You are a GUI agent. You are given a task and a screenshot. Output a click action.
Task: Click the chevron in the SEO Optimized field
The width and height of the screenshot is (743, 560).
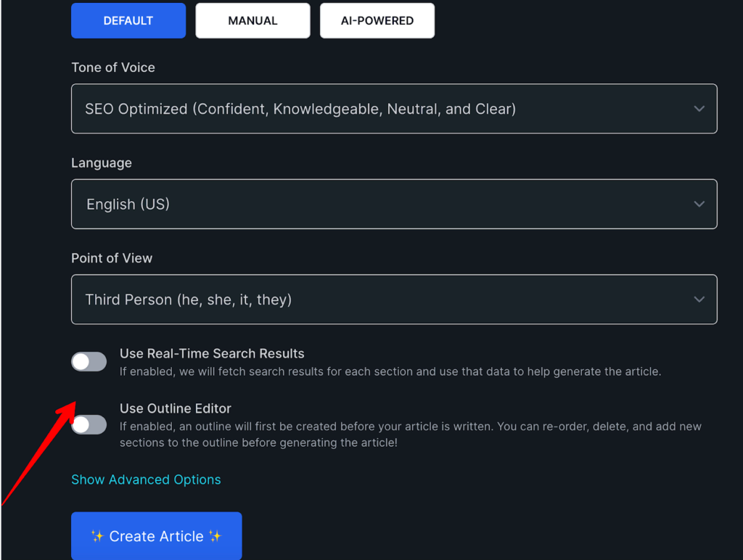(699, 109)
